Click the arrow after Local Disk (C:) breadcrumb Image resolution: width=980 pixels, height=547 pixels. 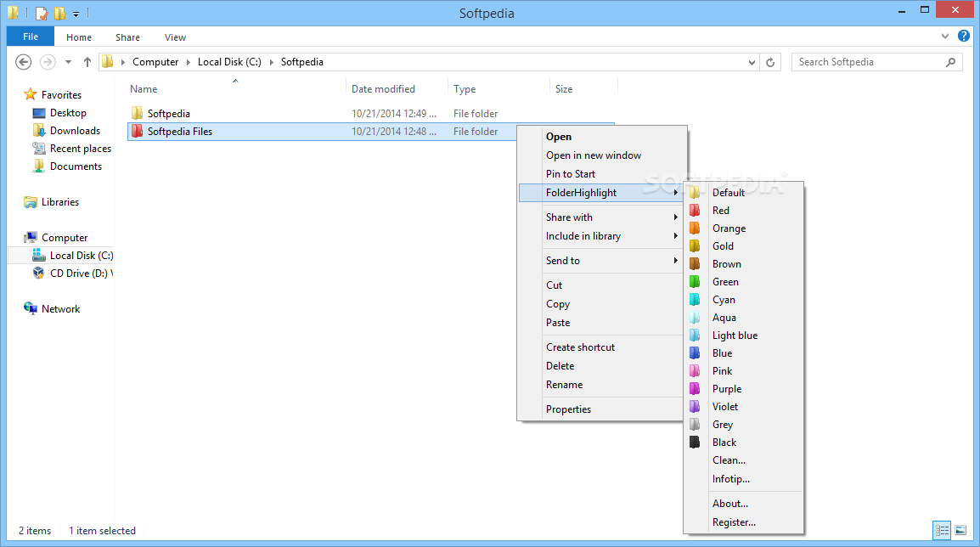pyautogui.click(x=271, y=62)
